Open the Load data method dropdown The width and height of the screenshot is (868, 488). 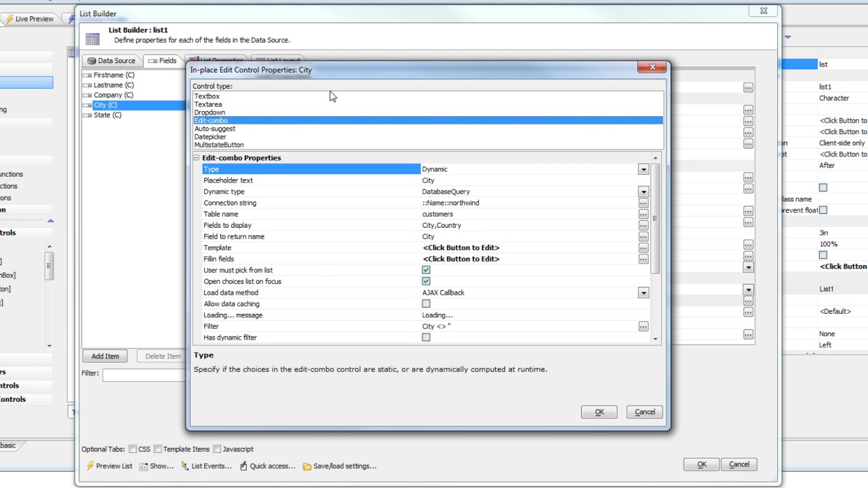pyautogui.click(x=643, y=293)
